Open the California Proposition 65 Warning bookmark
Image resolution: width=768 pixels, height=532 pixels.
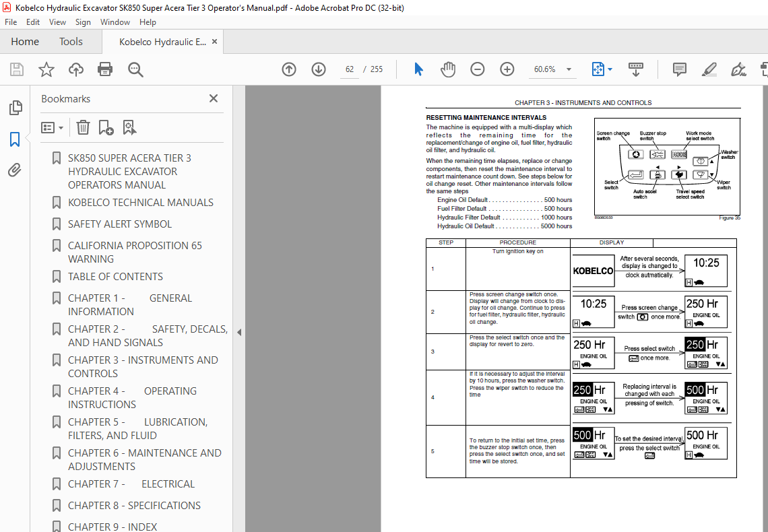(x=135, y=252)
